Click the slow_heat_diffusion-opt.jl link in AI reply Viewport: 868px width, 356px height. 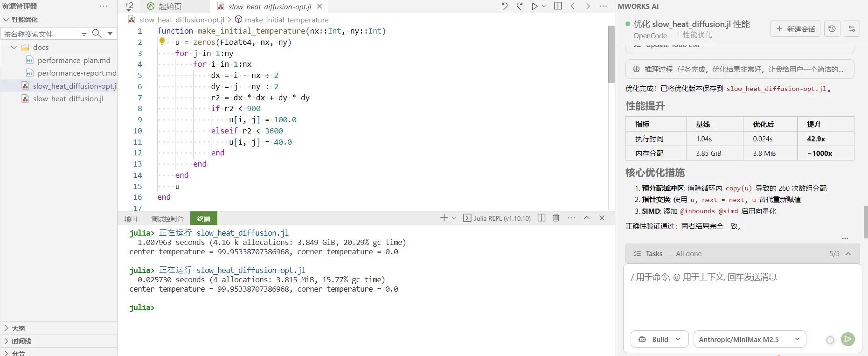[x=776, y=89]
